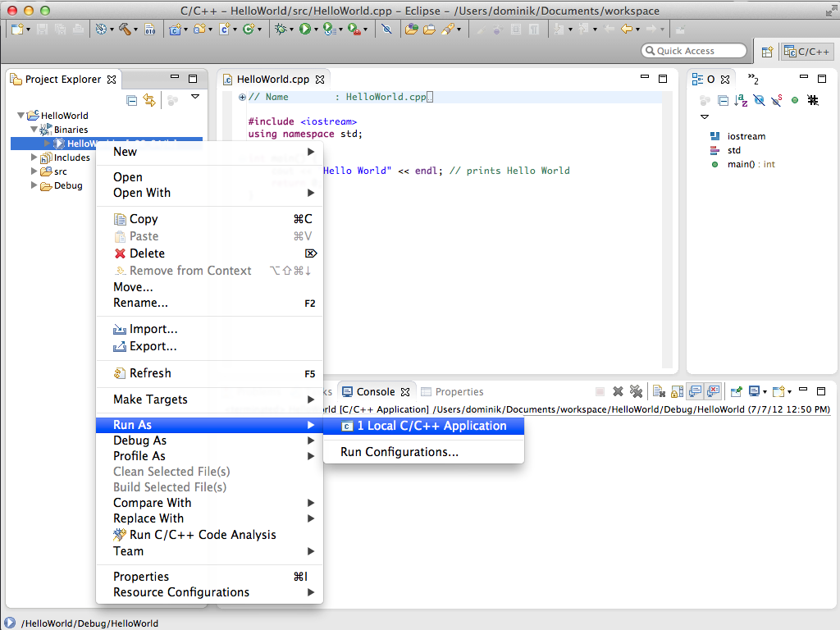Screen dimensions: 840x630
Task: Open the Open Console dropdown arrow
Action: pos(789,392)
